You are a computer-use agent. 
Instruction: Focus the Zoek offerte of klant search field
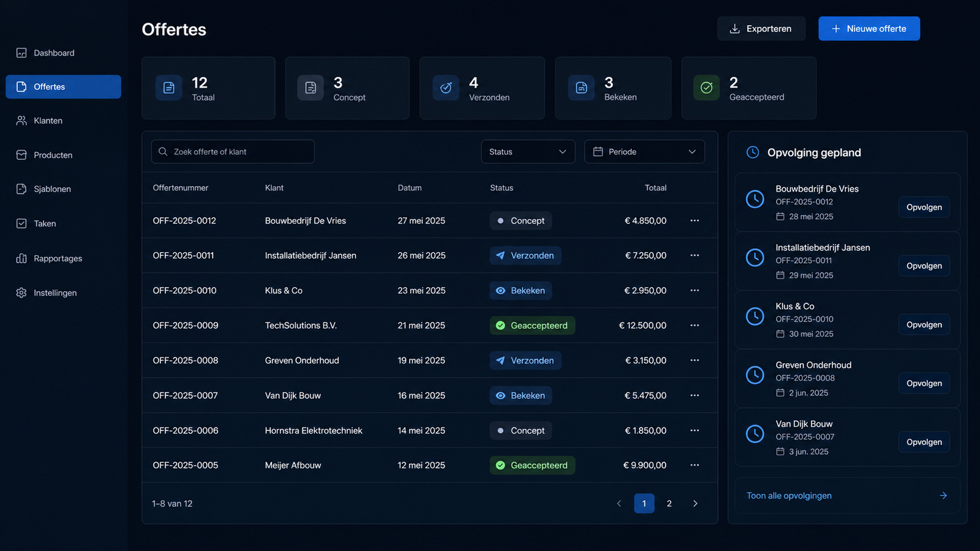[233, 152]
